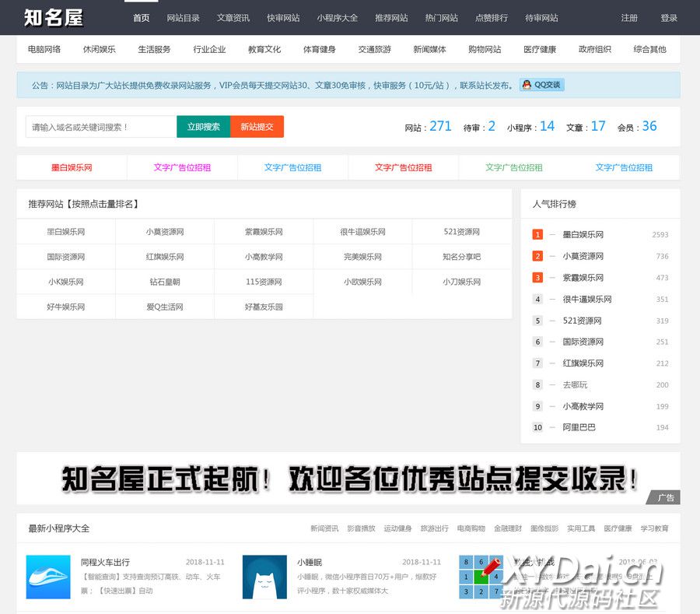Open the 同程火车出行 train app icon
700x614 pixels.
click(48, 577)
